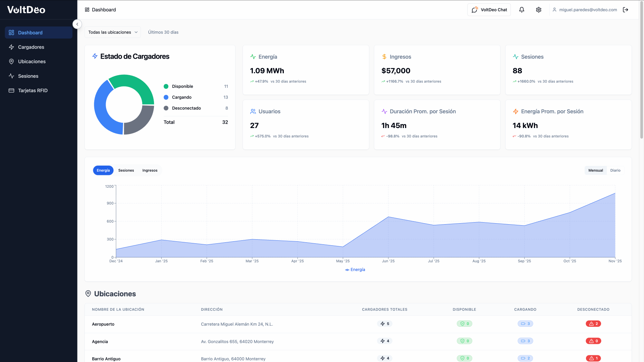Image resolution: width=644 pixels, height=362 pixels.
Task: Open user menu miguel.paredes@voltdeo.com
Action: coord(585,10)
